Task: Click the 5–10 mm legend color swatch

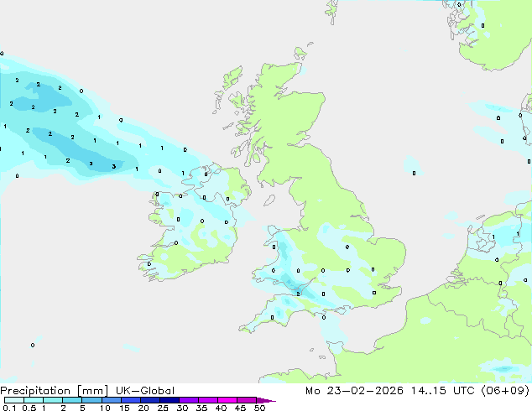Action: [x=91, y=400]
